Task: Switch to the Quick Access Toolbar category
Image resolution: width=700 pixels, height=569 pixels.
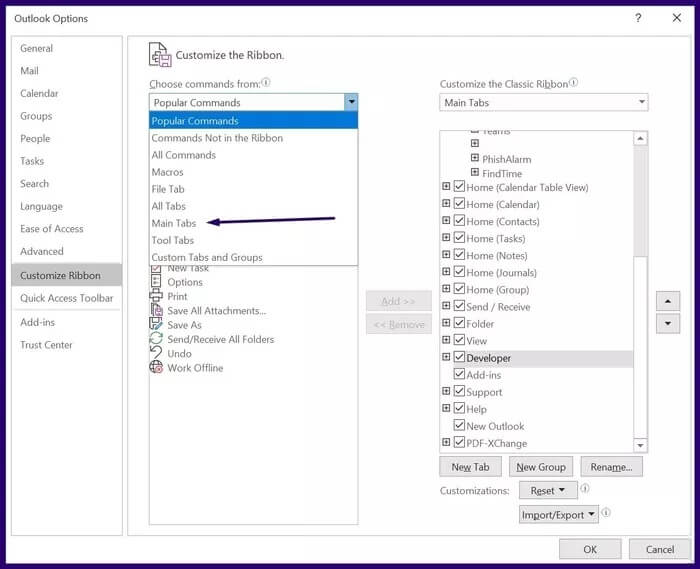Action: [66, 298]
